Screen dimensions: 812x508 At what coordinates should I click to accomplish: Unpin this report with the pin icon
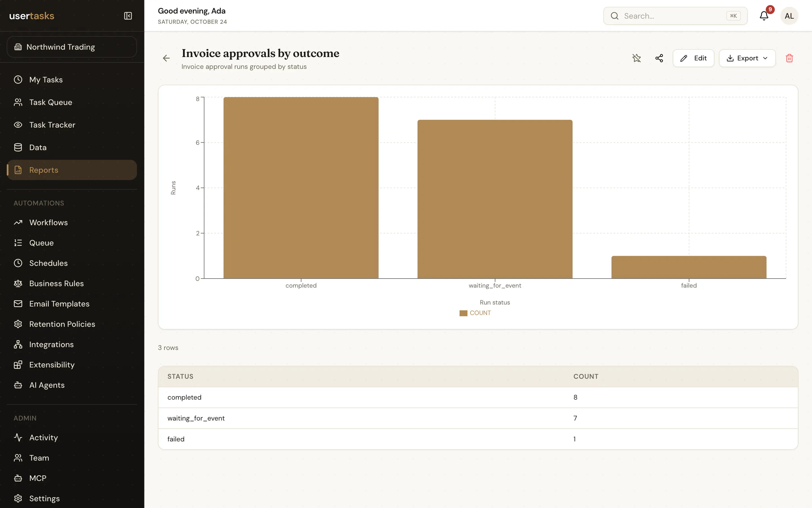point(637,58)
